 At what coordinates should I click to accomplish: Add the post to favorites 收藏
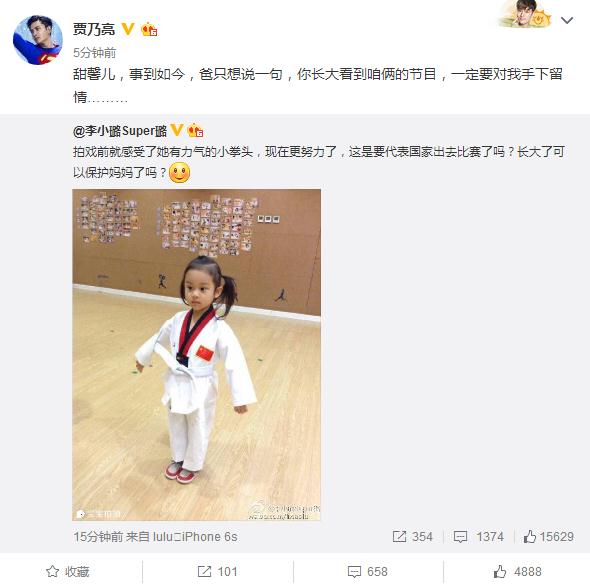[x=68, y=572]
